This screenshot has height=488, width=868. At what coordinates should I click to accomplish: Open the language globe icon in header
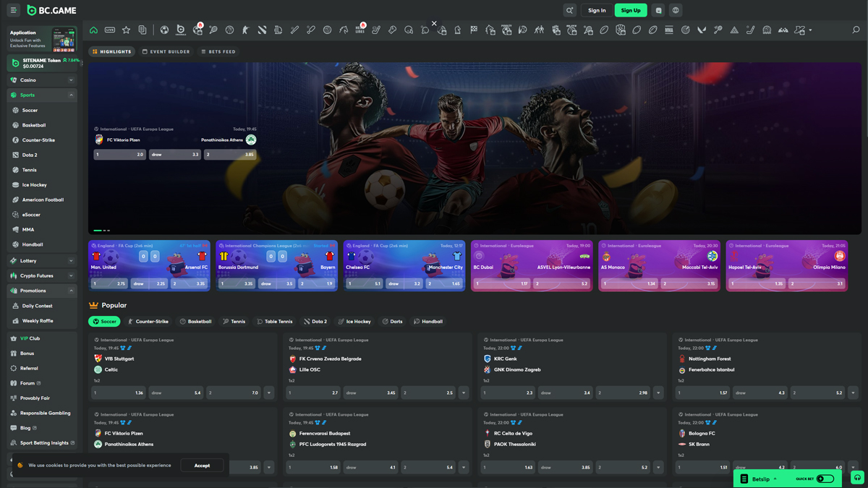click(676, 10)
